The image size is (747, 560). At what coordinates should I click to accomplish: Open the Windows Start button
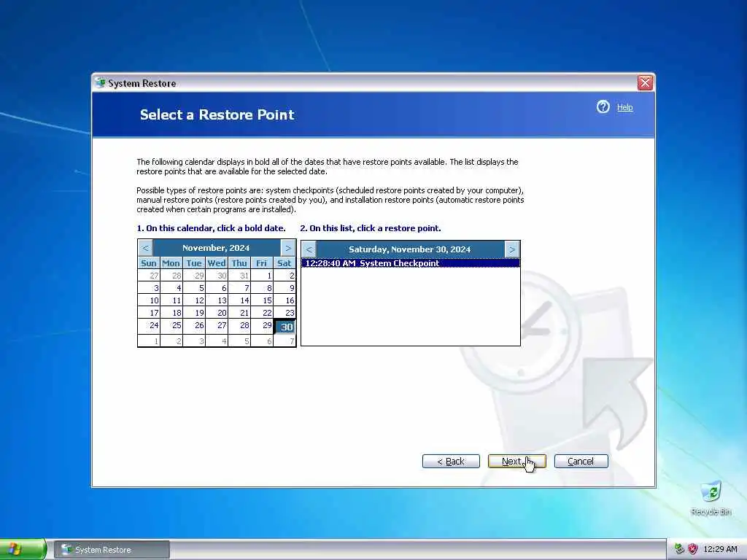coord(23,549)
